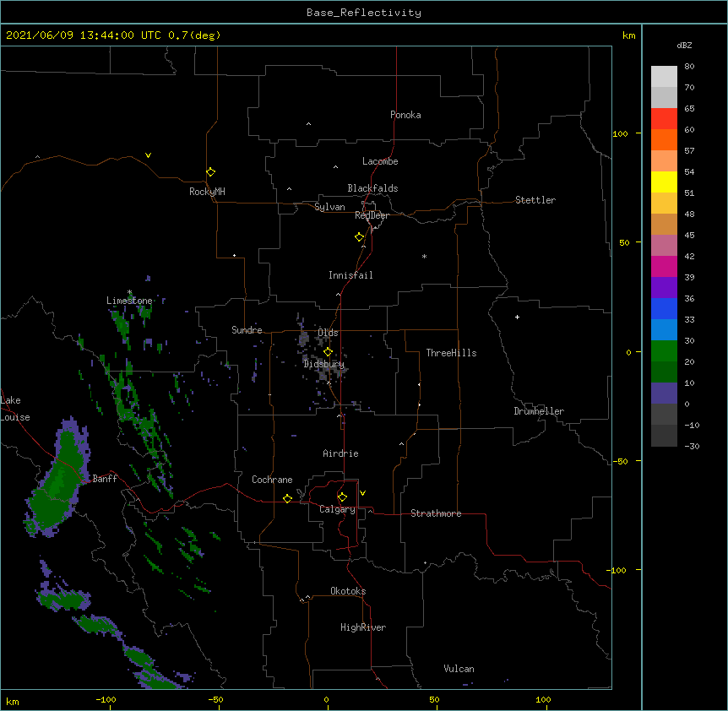Click the gray echo cluster west of Olds
The image size is (728, 711).
304,338
